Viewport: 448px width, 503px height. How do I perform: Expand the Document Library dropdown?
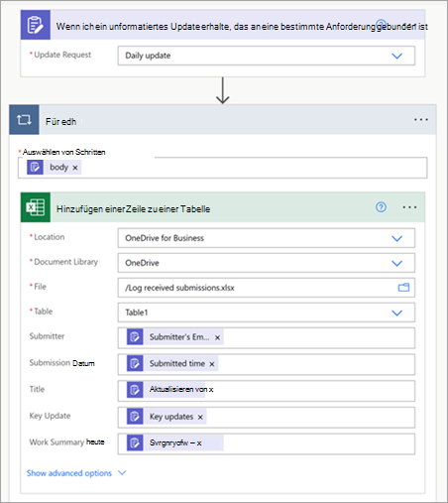tap(396, 263)
